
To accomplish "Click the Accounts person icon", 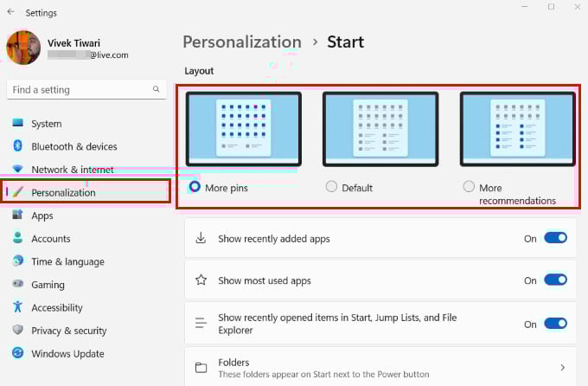I will pyautogui.click(x=17, y=238).
